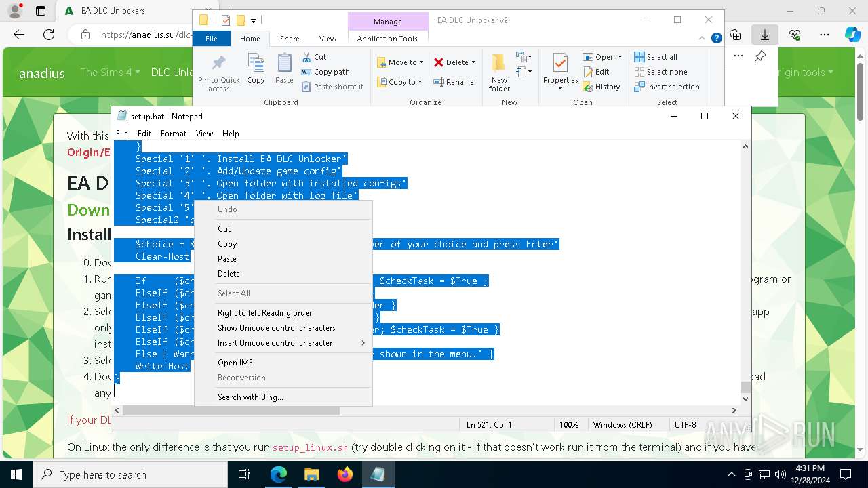Open Explorer ribbon Help question mark

coord(716,39)
